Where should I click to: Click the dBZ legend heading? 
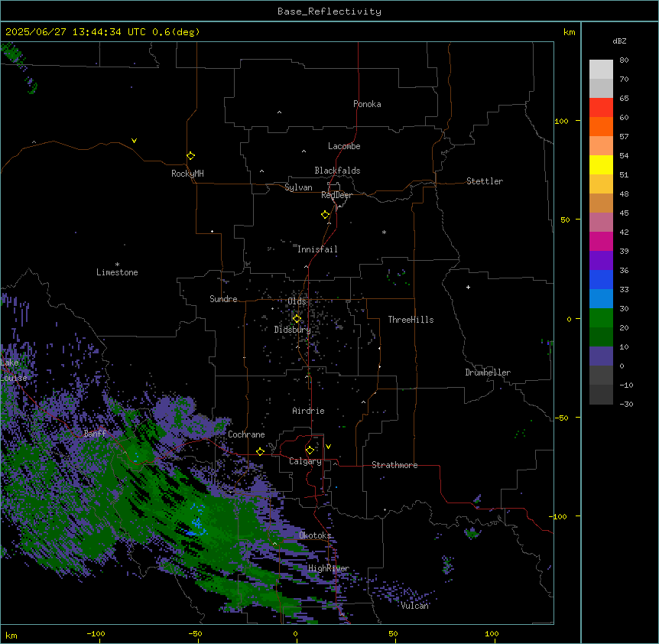click(x=619, y=41)
